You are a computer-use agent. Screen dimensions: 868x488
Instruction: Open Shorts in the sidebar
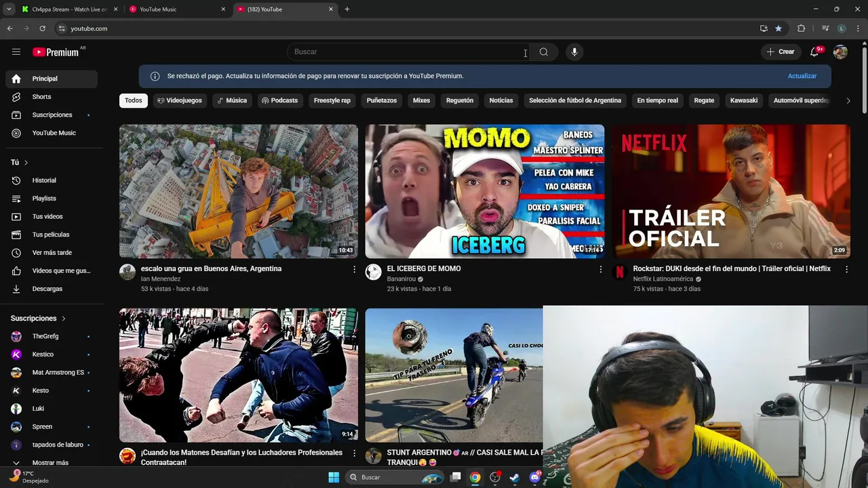click(52, 97)
